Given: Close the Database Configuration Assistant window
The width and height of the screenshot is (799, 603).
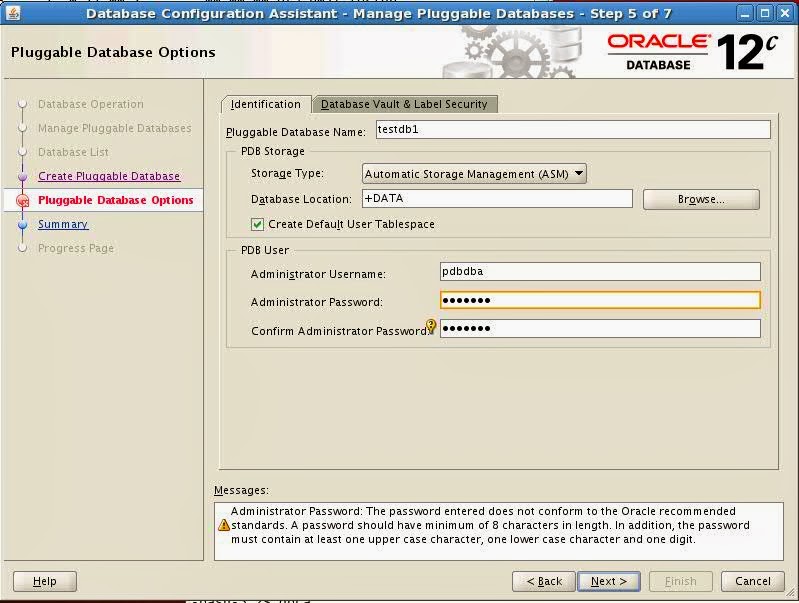Looking at the screenshot, I should (785, 14).
